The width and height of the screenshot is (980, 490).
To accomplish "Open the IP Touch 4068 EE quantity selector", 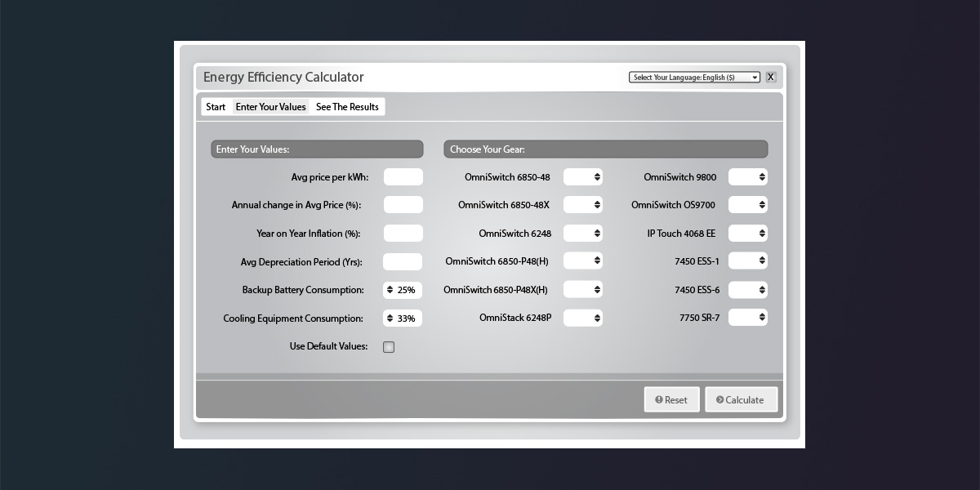I will (x=748, y=234).
